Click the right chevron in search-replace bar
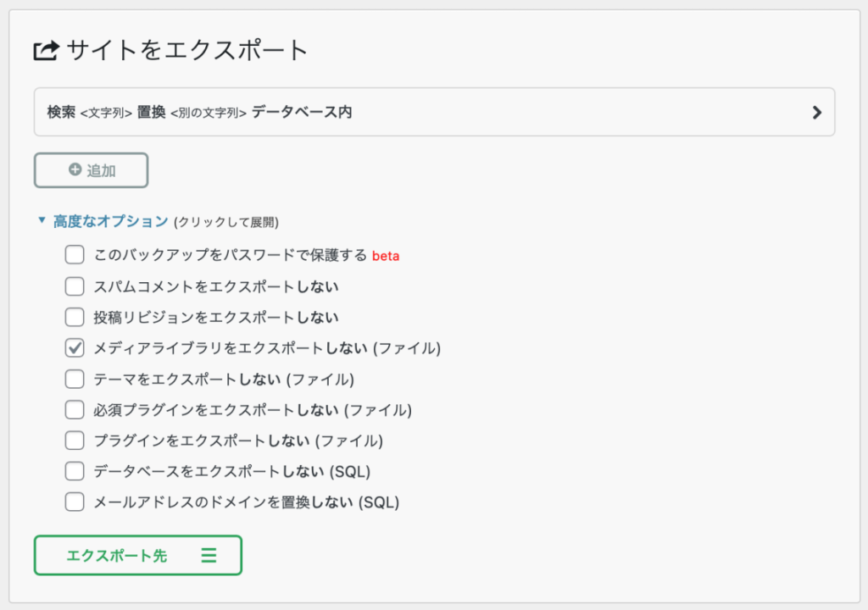 [817, 112]
